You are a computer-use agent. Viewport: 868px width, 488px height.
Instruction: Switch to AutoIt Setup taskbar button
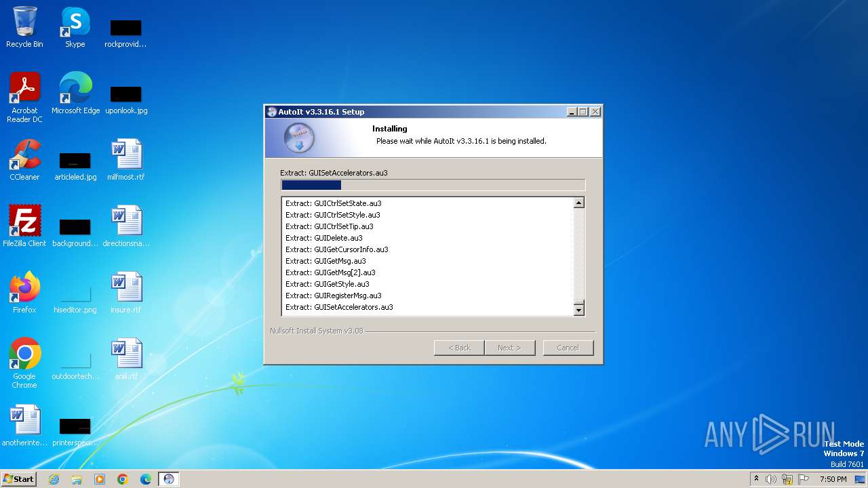click(x=169, y=479)
